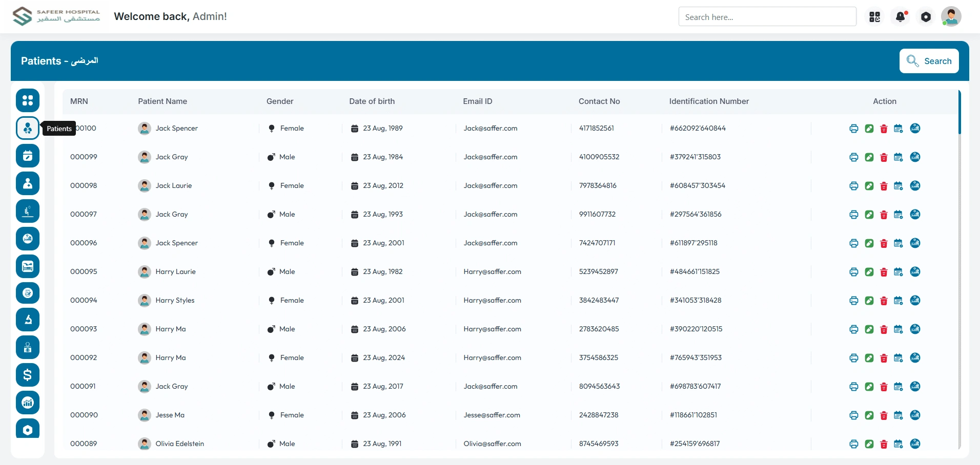The image size is (980, 465).
Task: Click the Patient Name column header
Action: coord(162,101)
